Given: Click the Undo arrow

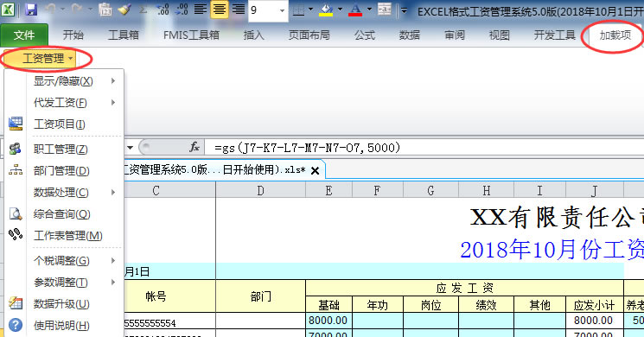Looking at the screenshot, I should pyautogui.click(x=51, y=9).
